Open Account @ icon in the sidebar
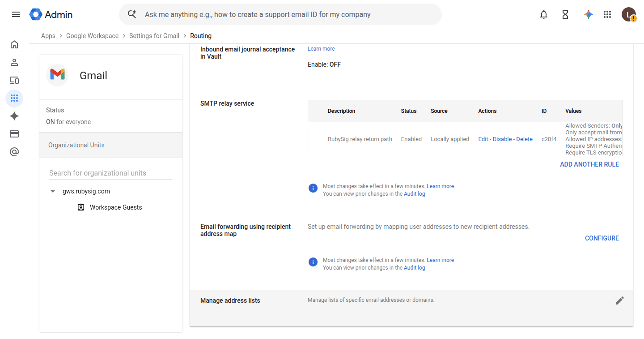 pyautogui.click(x=14, y=152)
